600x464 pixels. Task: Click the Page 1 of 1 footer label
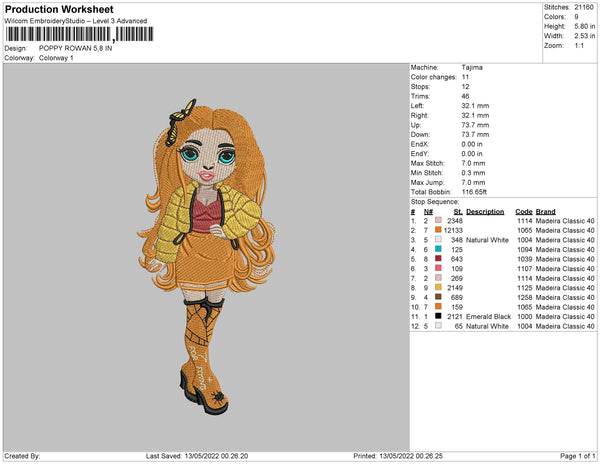coord(577,456)
